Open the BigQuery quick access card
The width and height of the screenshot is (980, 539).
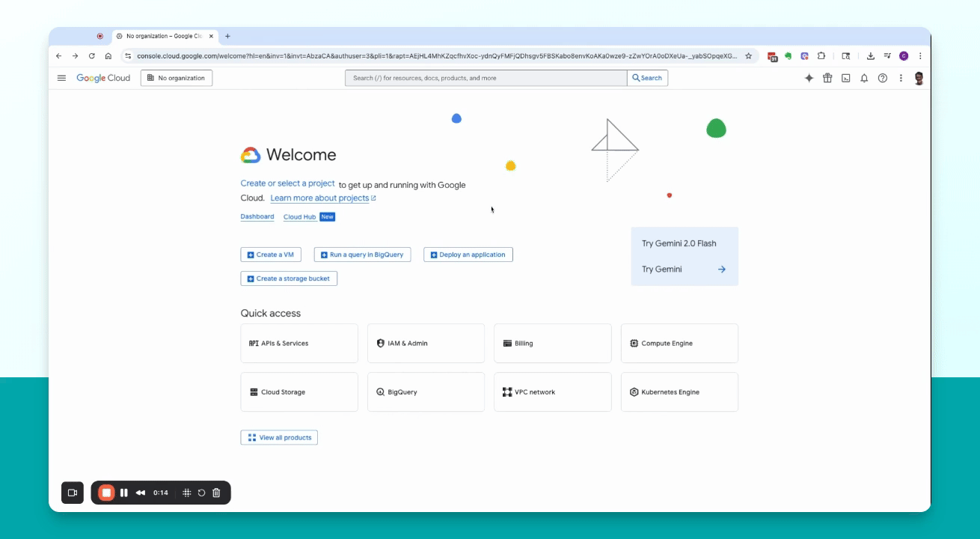coord(426,392)
